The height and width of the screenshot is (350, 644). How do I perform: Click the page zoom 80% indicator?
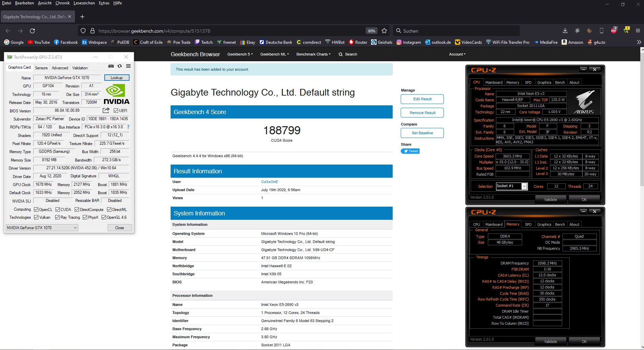(371, 31)
